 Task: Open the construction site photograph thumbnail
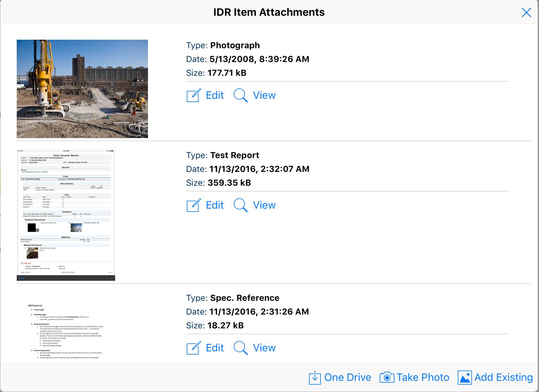point(82,89)
